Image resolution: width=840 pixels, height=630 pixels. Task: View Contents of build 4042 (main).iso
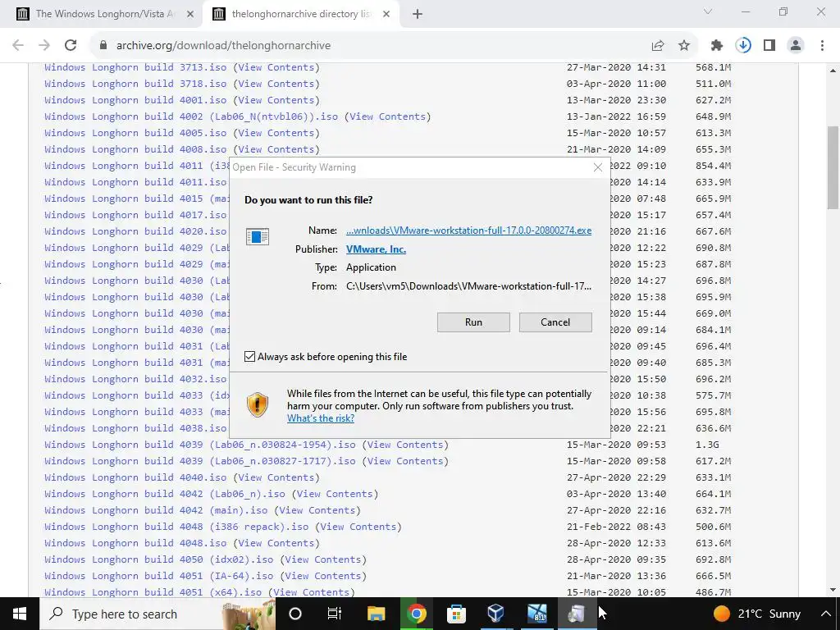pos(317,510)
